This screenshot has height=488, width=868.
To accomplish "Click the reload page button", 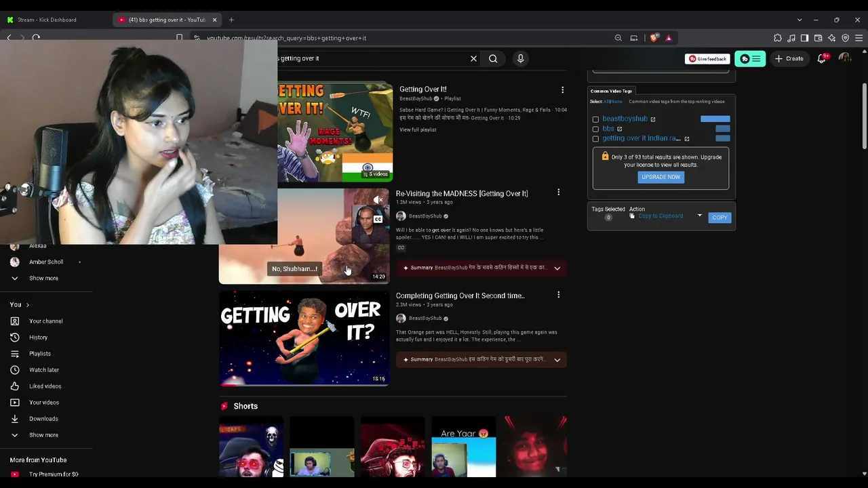I will pyautogui.click(x=36, y=38).
